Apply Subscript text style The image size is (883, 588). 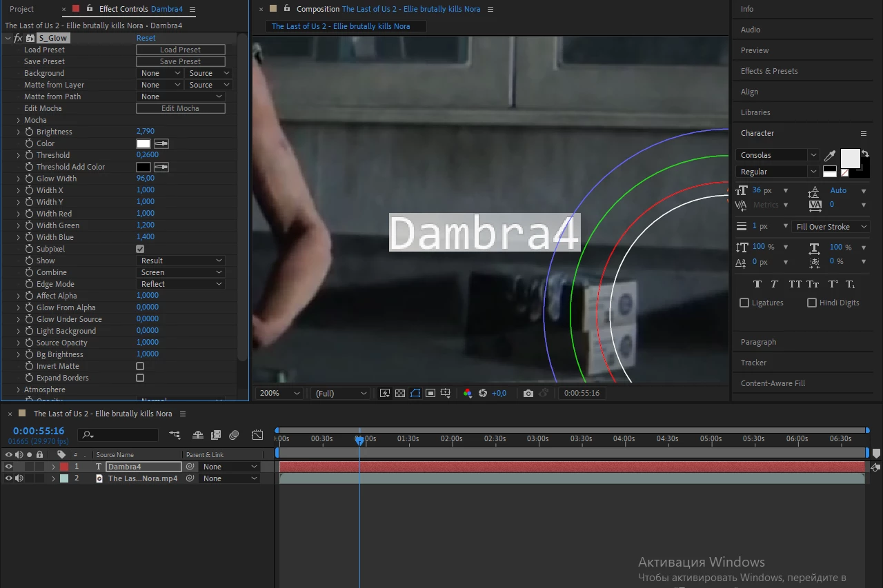[x=850, y=284]
